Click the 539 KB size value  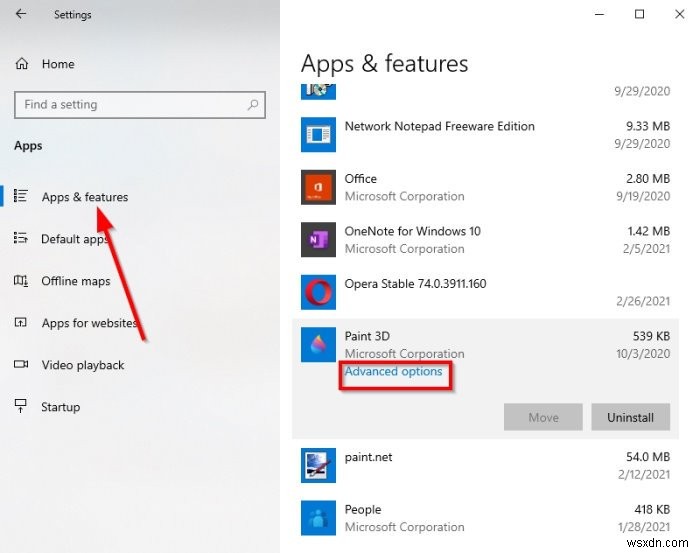pos(651,336)
